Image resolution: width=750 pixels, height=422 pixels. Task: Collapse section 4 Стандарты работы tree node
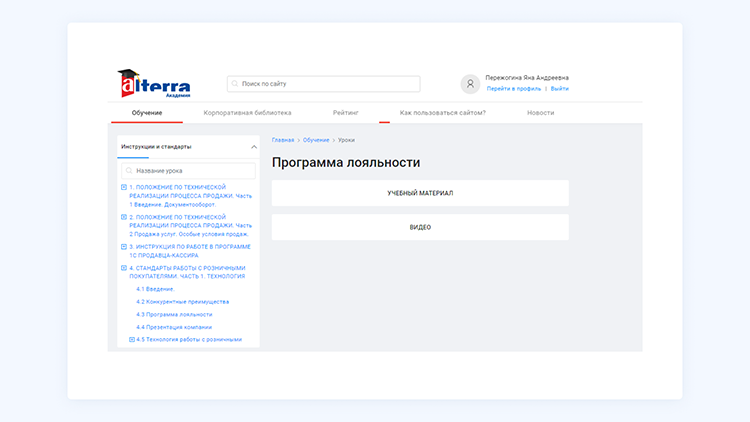click(x=124, y=268)
